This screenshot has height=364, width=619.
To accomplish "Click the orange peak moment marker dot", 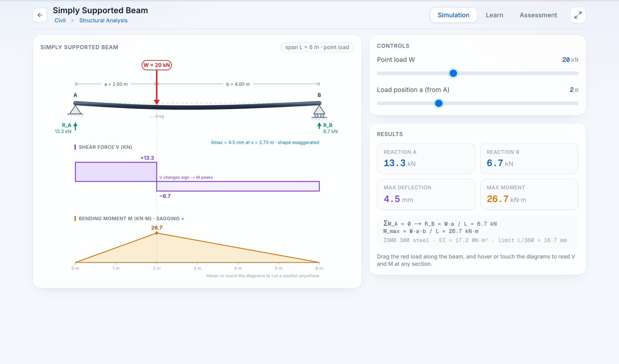I will 157,233.
